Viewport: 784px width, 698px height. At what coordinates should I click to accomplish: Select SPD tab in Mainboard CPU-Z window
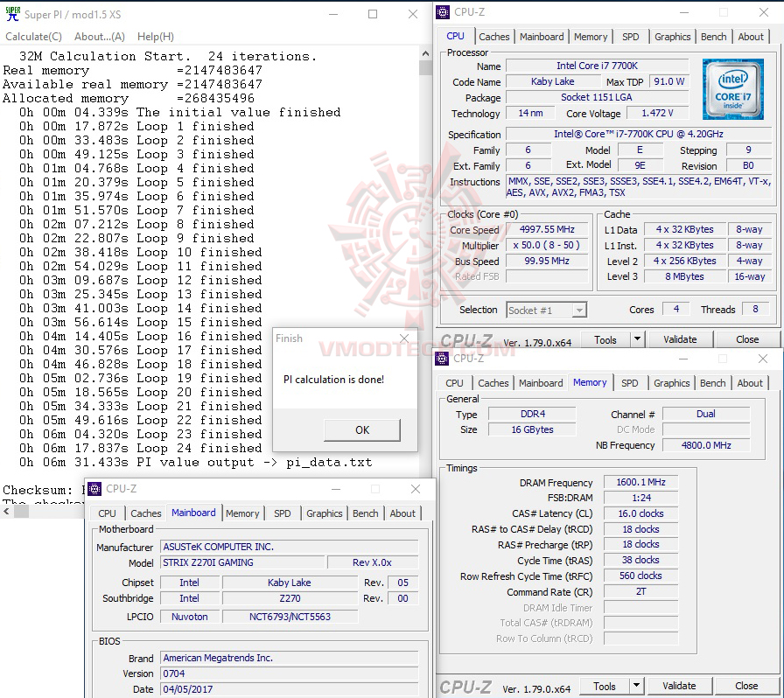tap(282, 513)
